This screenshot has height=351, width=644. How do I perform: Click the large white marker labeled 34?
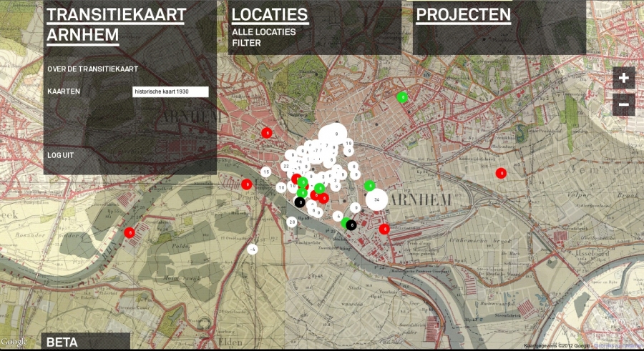376,199
